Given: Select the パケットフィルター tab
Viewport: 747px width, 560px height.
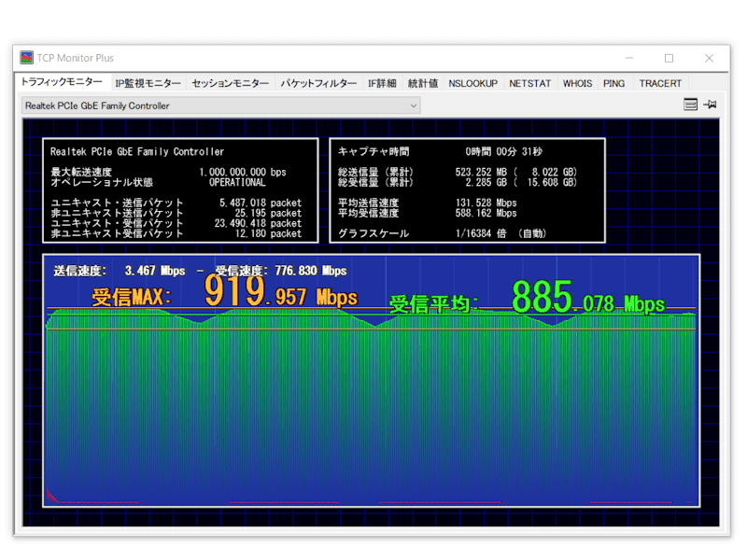Looking at the screenshot, I should pyautogui.click(x=318, y=83).
